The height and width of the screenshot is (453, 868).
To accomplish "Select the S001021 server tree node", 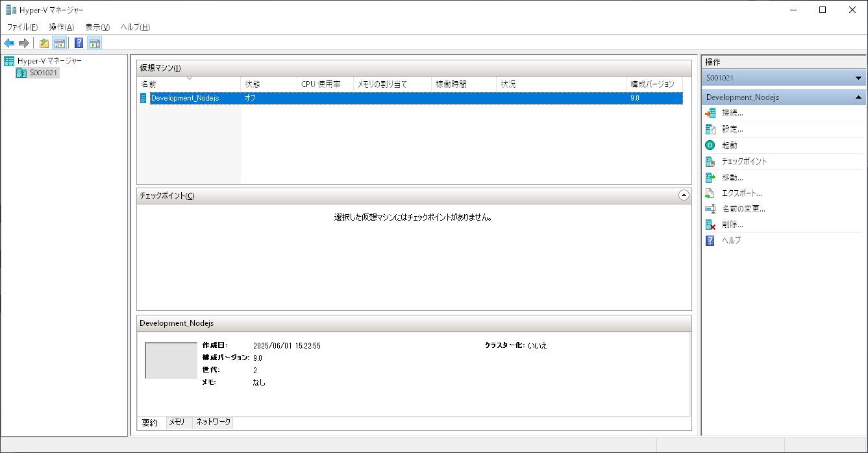I will (43, 73).
